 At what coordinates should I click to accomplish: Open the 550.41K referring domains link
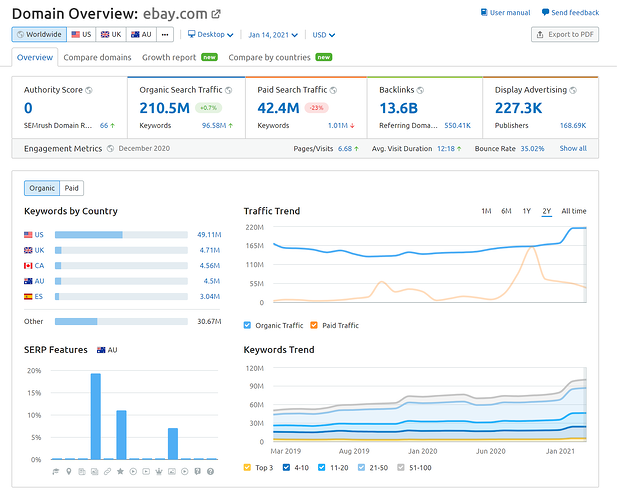(458, 125)
